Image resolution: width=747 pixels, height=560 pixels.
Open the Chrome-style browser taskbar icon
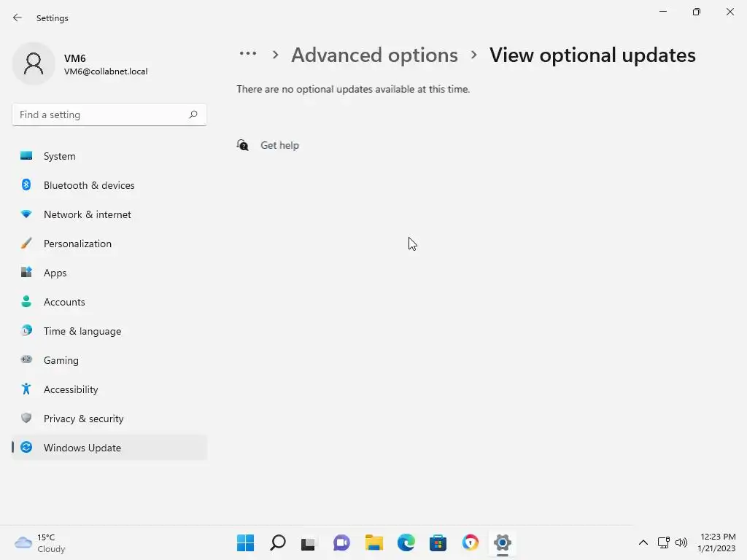pos(471,542)
